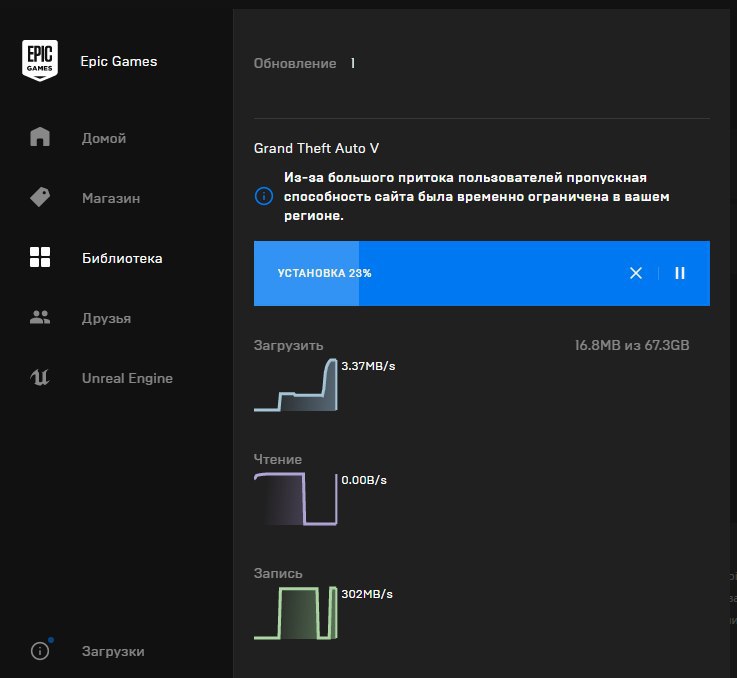Open the Домой home icon
Screen dimensions: 737x678
40,137
